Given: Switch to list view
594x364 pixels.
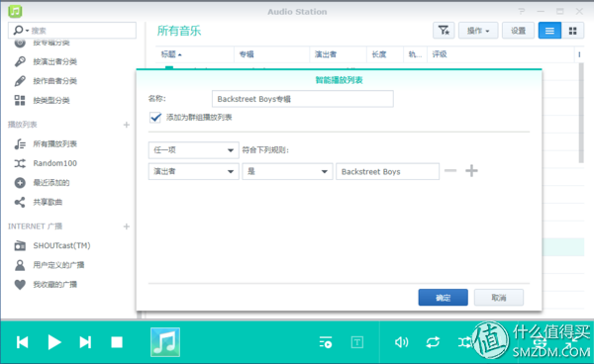Looking at the screenshot, I should [549, 31].
